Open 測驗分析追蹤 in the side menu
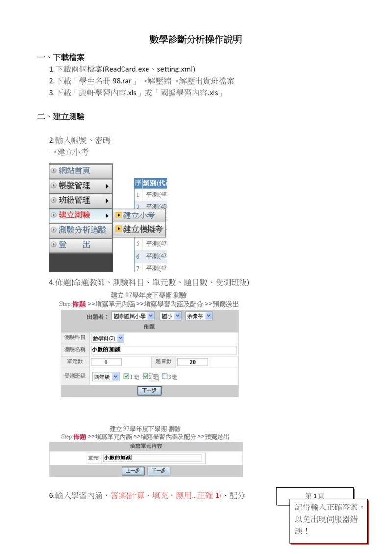This screenshot has width=392, height=554. tap(81, 230)
